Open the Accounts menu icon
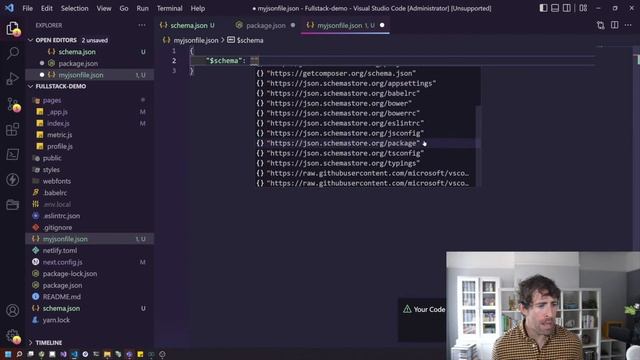 tap(13, 311)
